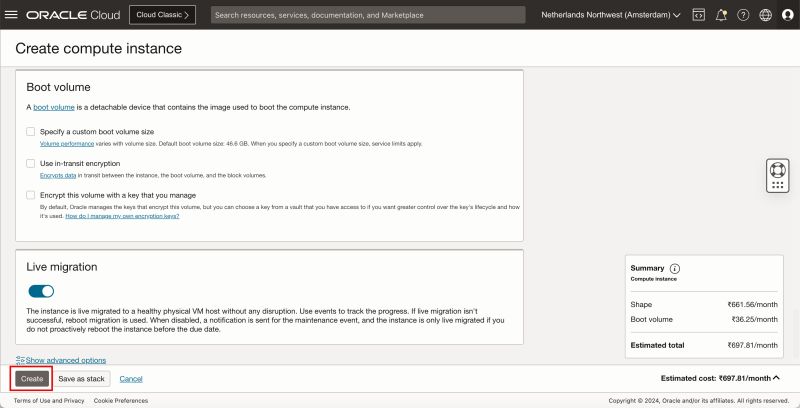This screenshot has height=408, width=800.
Task: Enable Use in-transit encryption checkbox
Action: pyautogui.click(x=31, y=163)
